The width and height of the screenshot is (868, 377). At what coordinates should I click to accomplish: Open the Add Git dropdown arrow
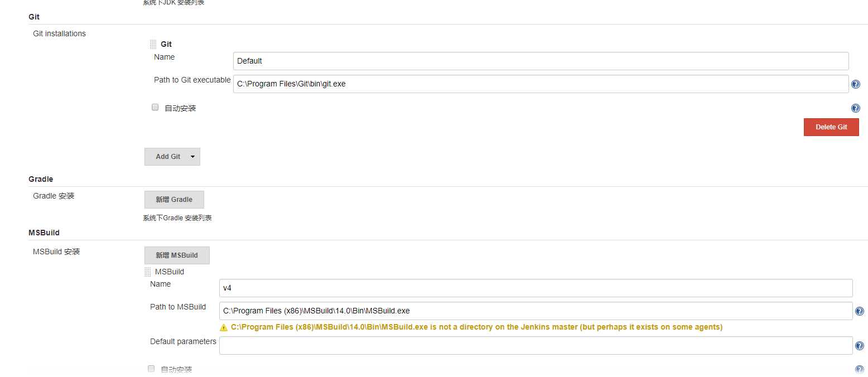(x=193, y=157)
